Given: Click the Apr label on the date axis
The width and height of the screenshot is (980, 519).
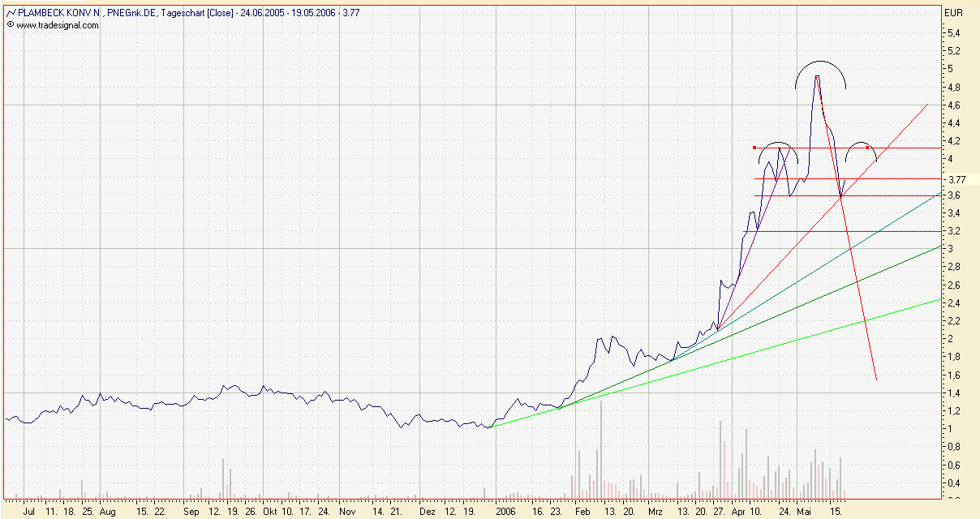Looking at the screenshot, I should 737,512.
